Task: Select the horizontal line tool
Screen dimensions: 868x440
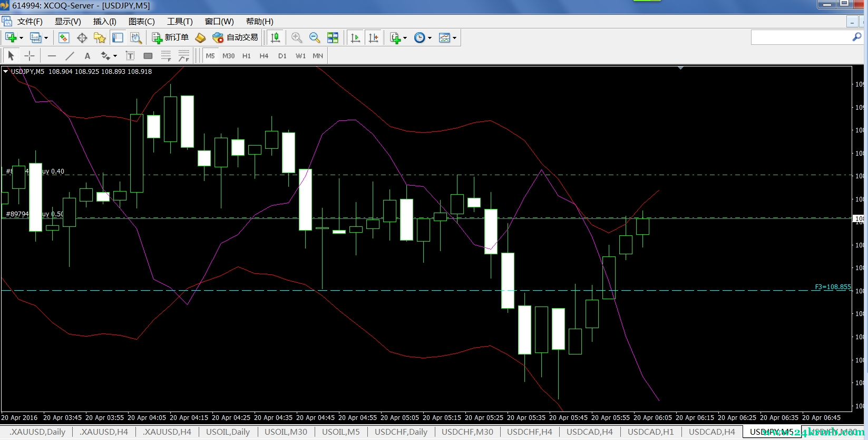Action: pyautogui.click(x=52, y=55)
